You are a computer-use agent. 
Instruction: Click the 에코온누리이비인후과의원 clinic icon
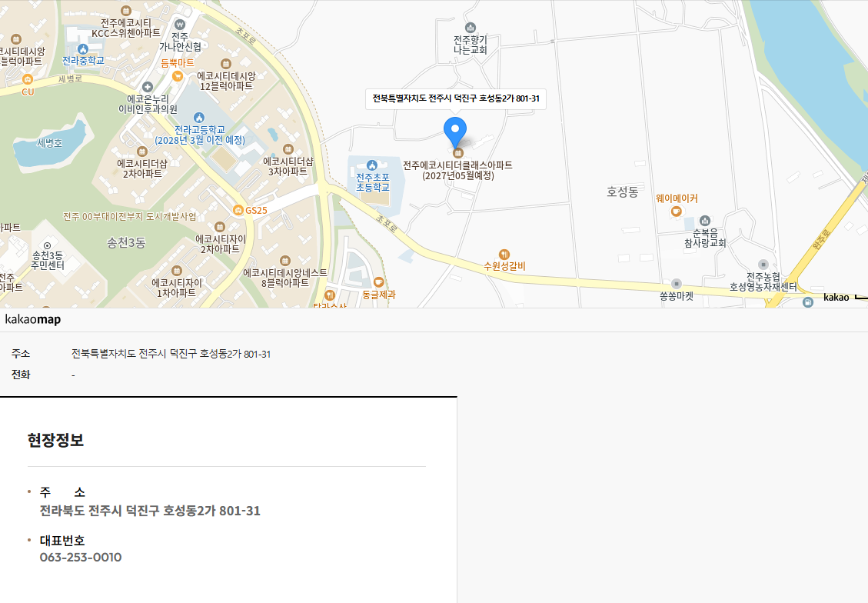click(x=148, y=87)
